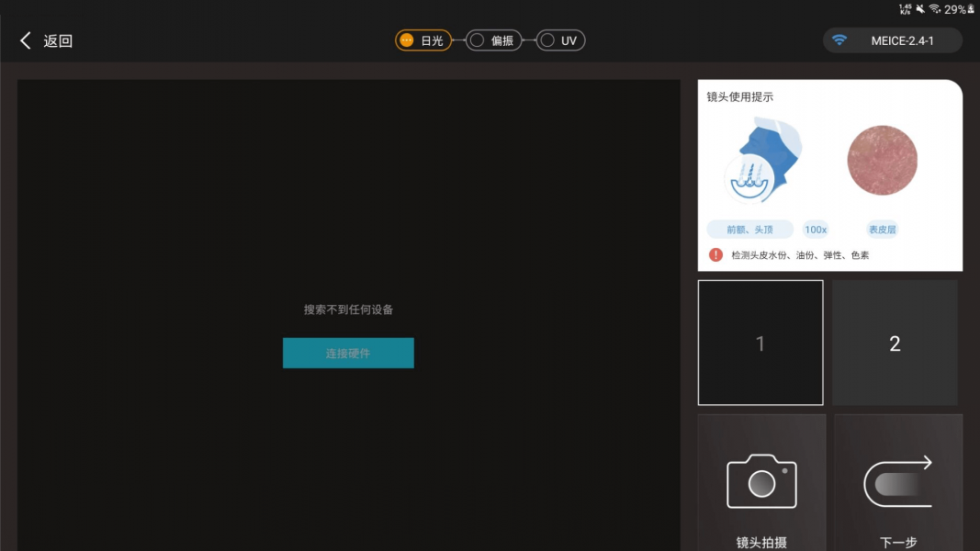Click the red exclamation warning icon
The width and height of the screenshot is (980, 551).
pos(715,255)
